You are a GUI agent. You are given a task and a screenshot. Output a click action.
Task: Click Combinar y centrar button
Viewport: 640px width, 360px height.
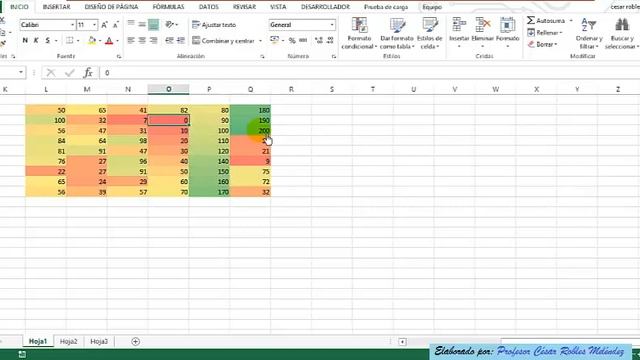point(224,41)
